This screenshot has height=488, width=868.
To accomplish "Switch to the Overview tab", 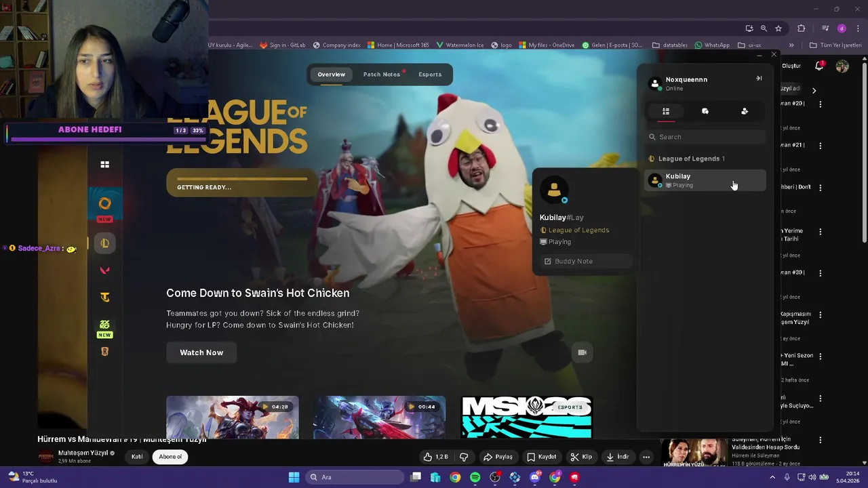I will click(331, 75).
